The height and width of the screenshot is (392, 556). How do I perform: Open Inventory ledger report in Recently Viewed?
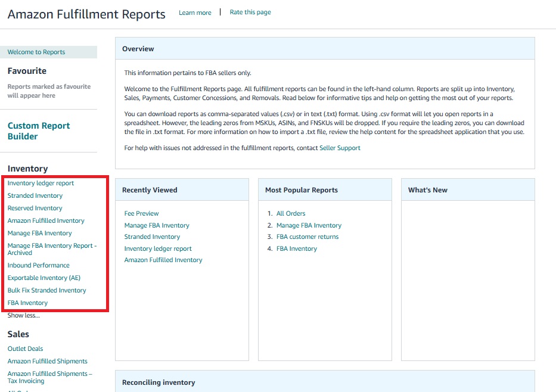tap(158, 249)
